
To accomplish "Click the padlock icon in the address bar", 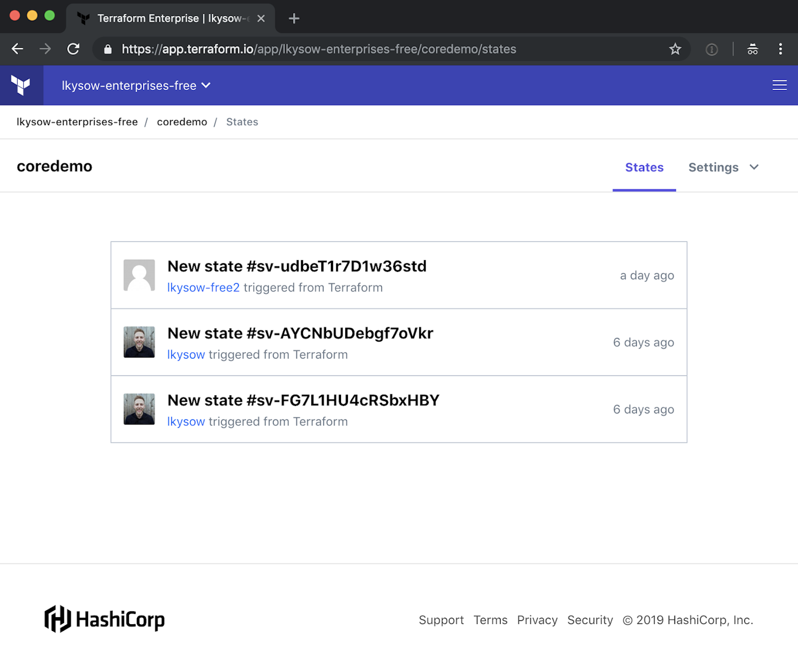I will pos(107,49).
